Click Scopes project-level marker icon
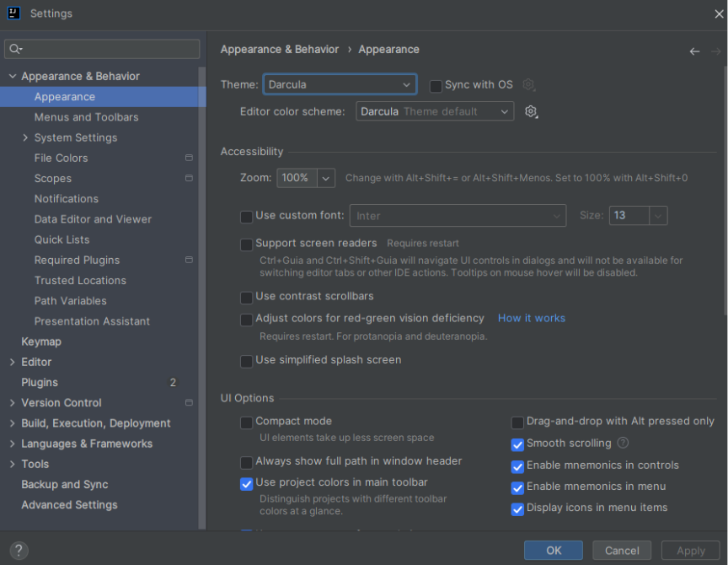Image resolution: width=728 pixels, height=565 pixels. (189, 178)
